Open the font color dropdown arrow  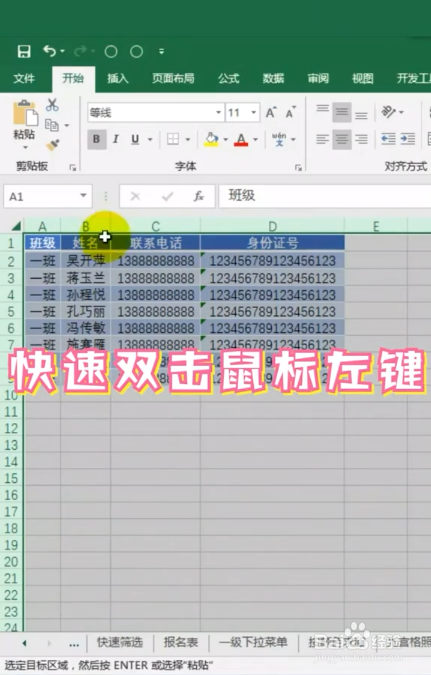click(x=255, y=139)
